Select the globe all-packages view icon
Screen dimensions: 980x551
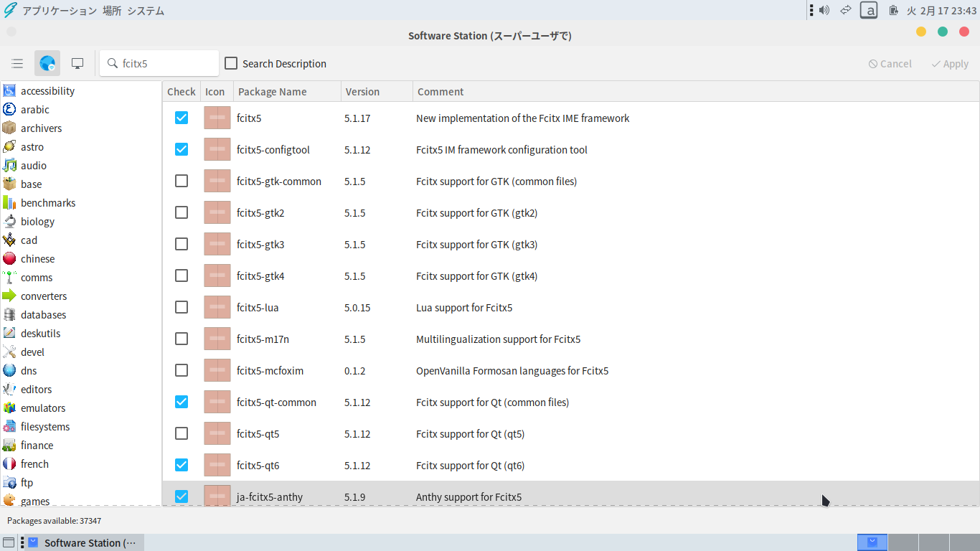click(x=47, y=64)
